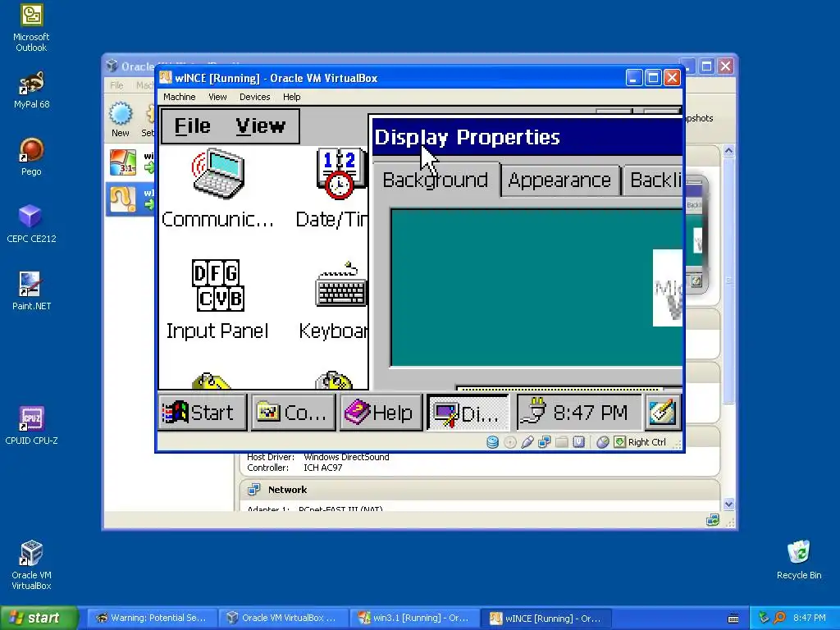Click the Network section icon in Manager details
Image resolution: width=840 pixels, height=630 pixels.
pyautogui.click(x=253, y=490)
